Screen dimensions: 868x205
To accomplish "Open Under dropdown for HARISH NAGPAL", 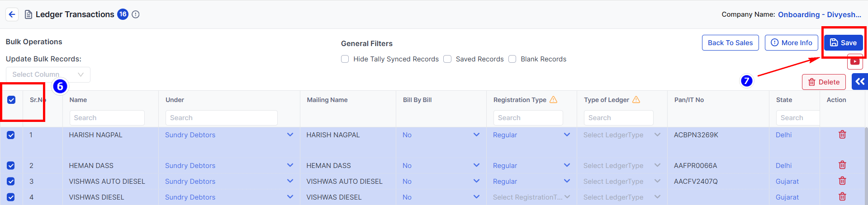I will coord(229,135).
